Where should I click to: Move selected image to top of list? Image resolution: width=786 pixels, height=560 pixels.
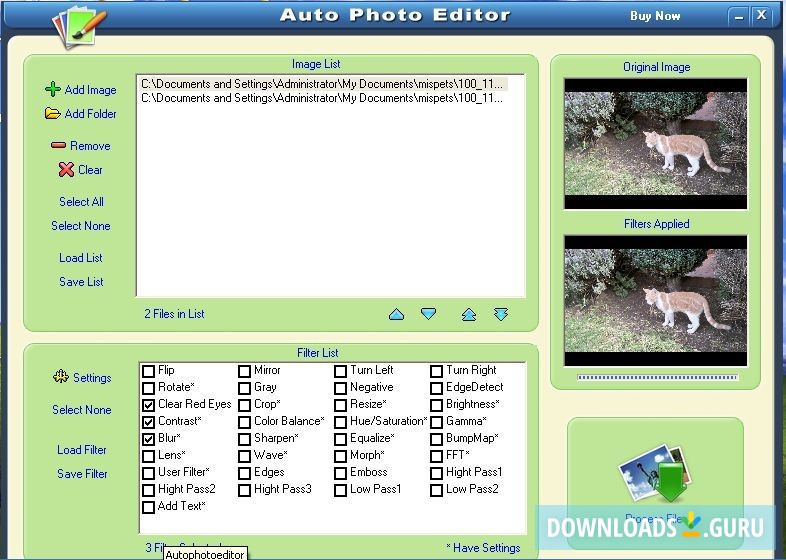[x=469, y=314]
